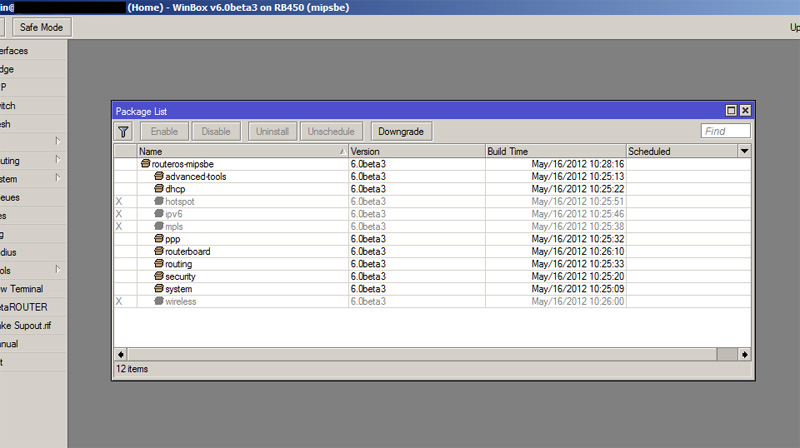Click the Disable button
Image resolution: width=800 pixels, height=448 pixels.
(216, 132)
